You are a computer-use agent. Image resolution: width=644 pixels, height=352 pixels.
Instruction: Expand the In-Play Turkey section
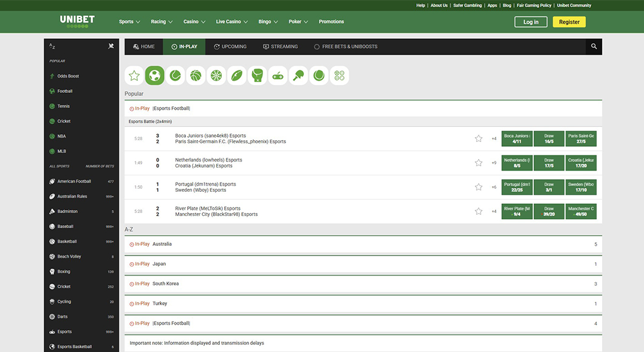(x=363, y=303)
